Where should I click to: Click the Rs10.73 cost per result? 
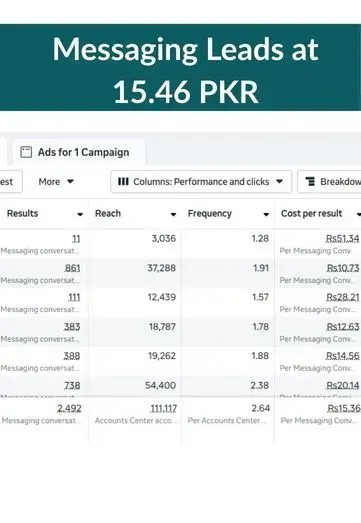tap(343, 268)
